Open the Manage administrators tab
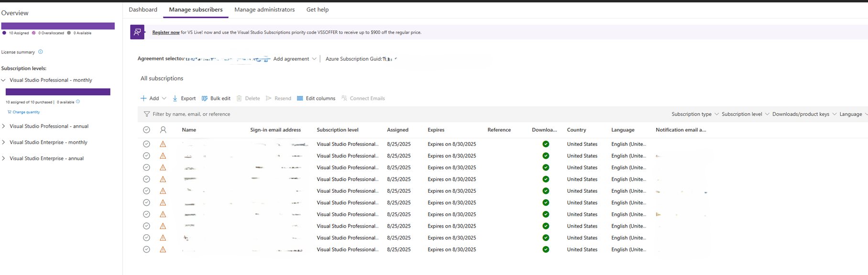This screenshot has height=275, width=868. click(264, 10)
